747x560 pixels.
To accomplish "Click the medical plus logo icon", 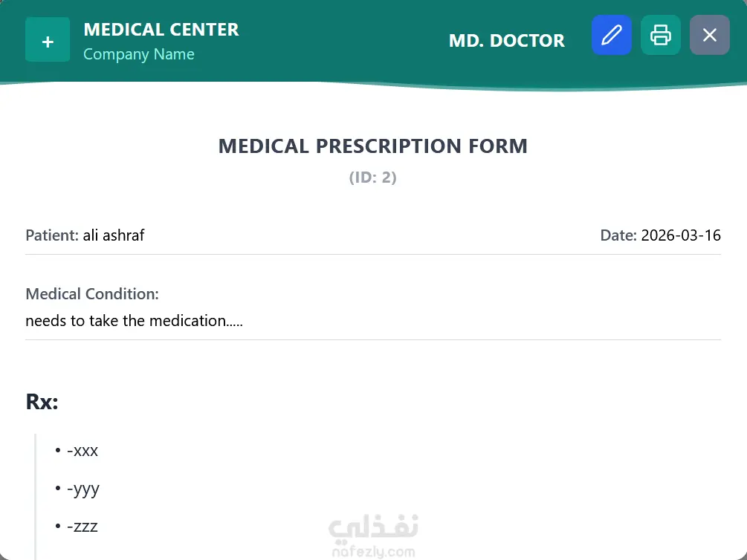I will click(x=48, y=40).
